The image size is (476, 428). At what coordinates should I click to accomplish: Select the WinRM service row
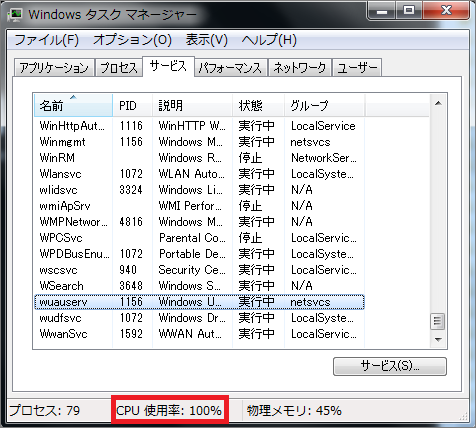point(199,158)
